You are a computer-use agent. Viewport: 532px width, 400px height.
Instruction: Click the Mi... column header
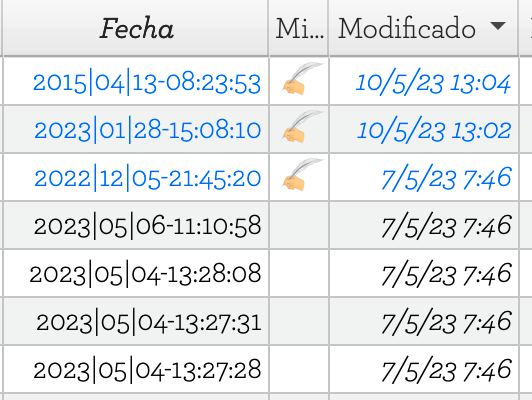coord(299,29)
